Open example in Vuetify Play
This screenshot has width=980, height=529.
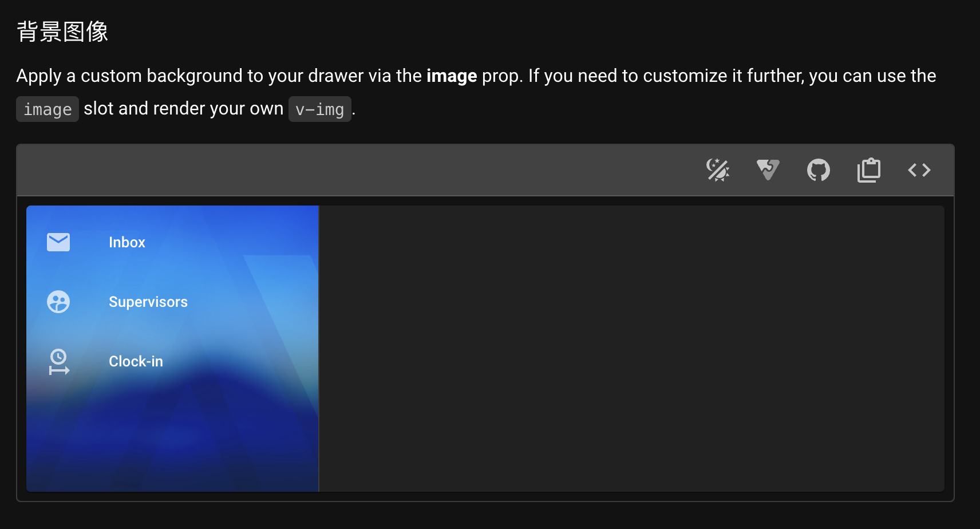point(768,170)
